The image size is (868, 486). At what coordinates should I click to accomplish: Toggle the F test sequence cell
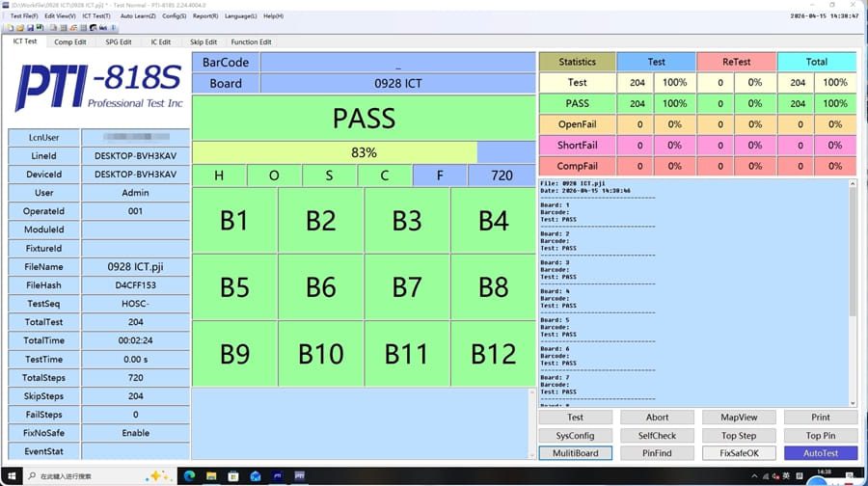pyautogui.click(x=440, y=175)
